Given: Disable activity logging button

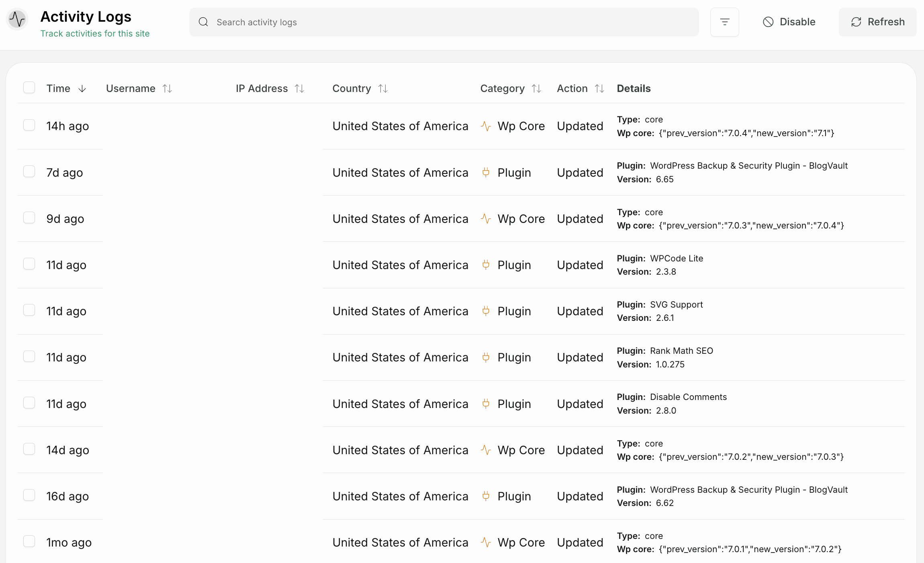Looking at the screenshot, I should (789, 22).
